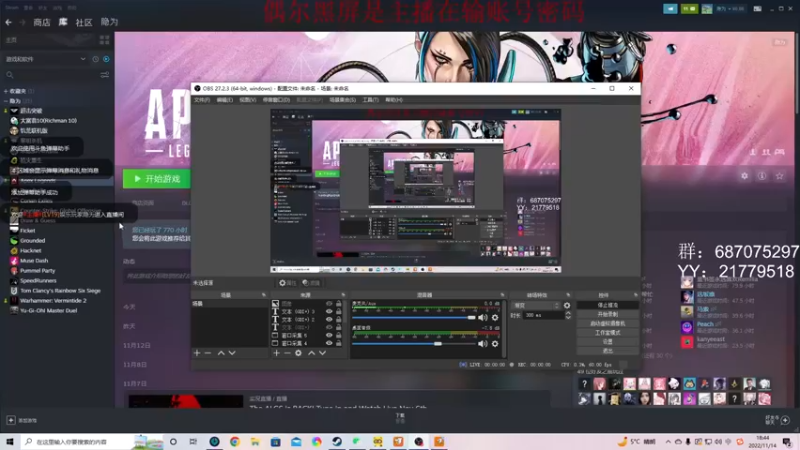This screenshot has height=450, width=800.
Task: Move scene up with the arrow icon
Action: [x=221, y=353]
